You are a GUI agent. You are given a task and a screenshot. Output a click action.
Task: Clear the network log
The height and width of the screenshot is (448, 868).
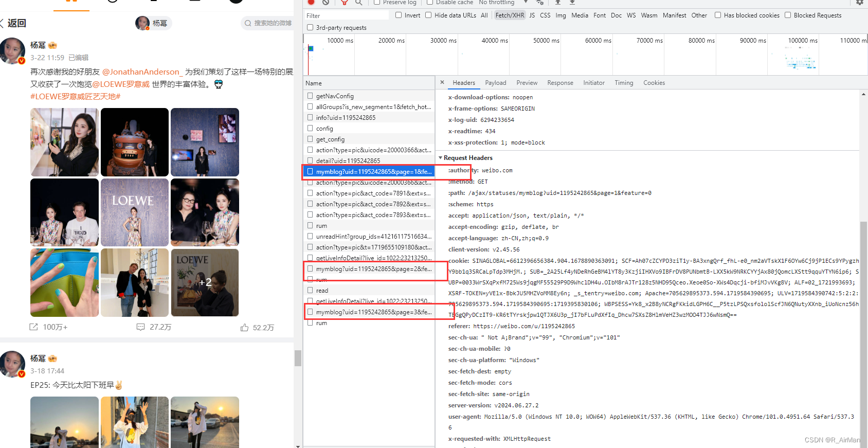point(325,2)
